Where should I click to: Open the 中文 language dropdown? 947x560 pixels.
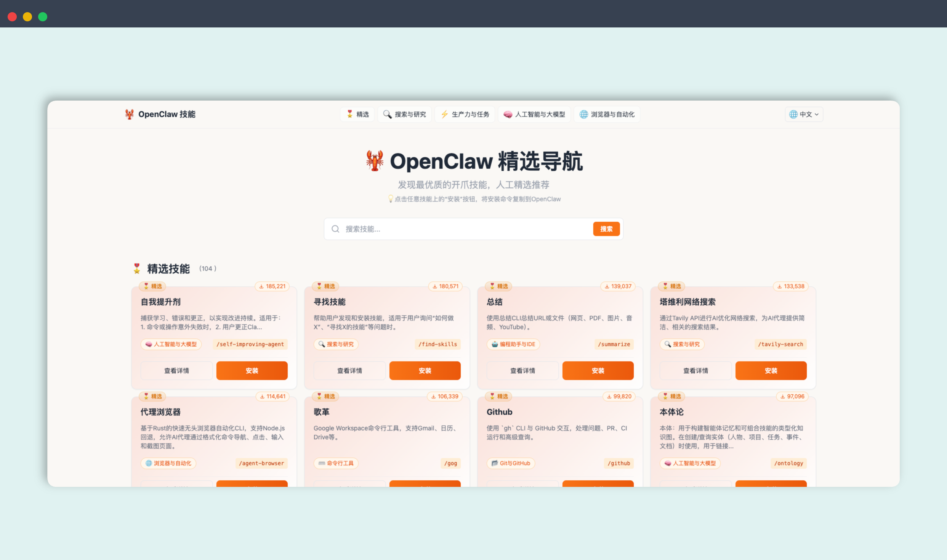(x=804, y=114)
